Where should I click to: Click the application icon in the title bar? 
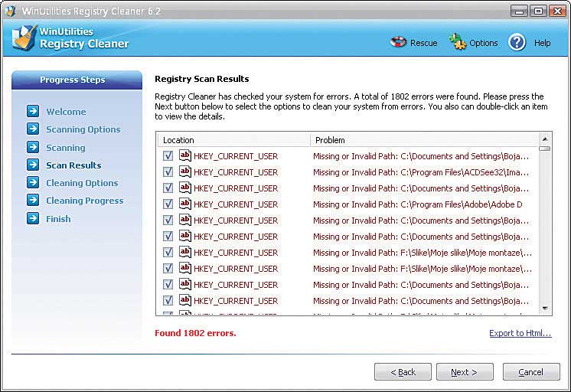11,11
